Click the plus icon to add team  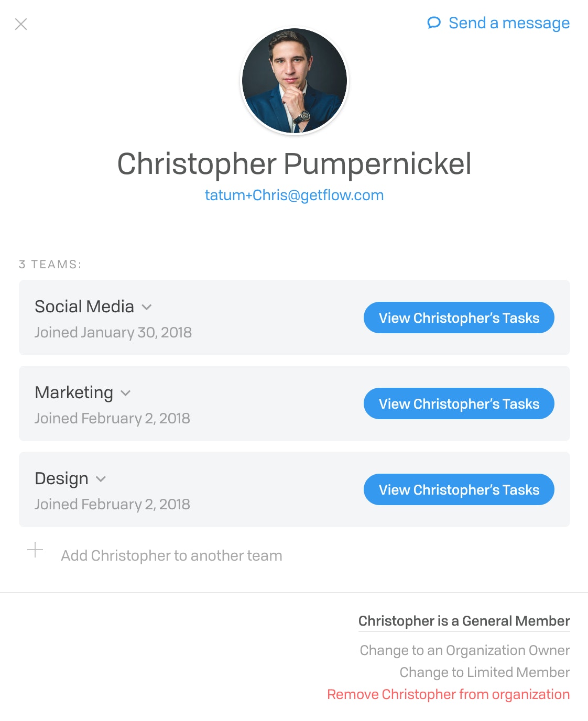pos(35,550)
